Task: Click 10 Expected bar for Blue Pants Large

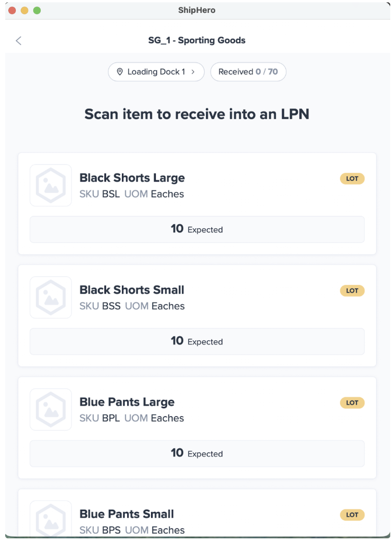Action: coord(197,454)
